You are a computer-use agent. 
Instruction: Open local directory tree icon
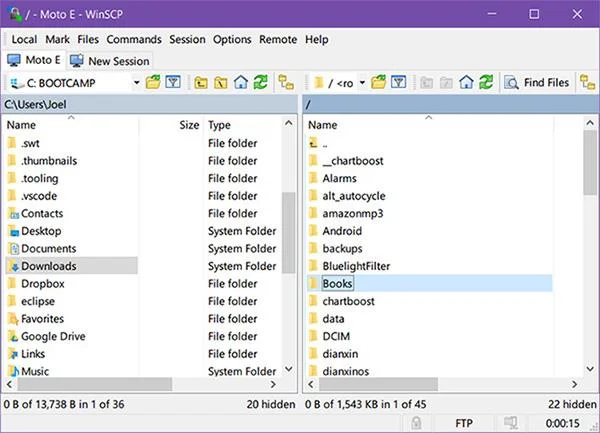pyautogui.click(x=286, y=82)
